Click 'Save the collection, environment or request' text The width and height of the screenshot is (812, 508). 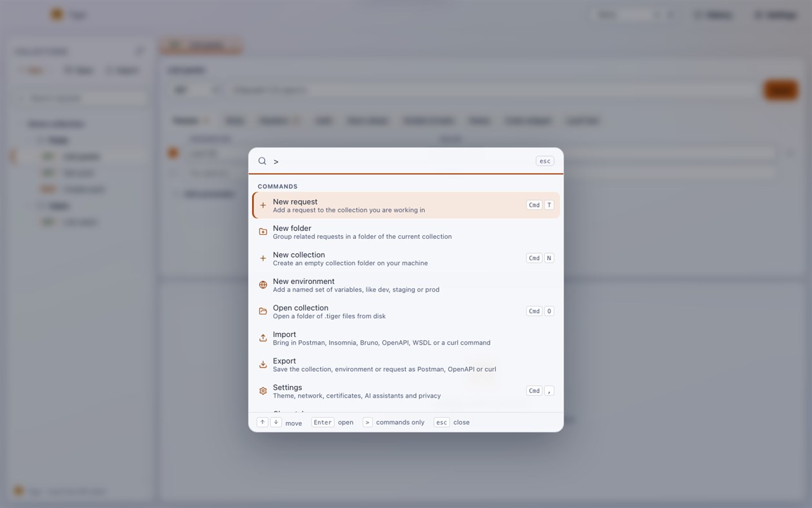pos(384,369)
